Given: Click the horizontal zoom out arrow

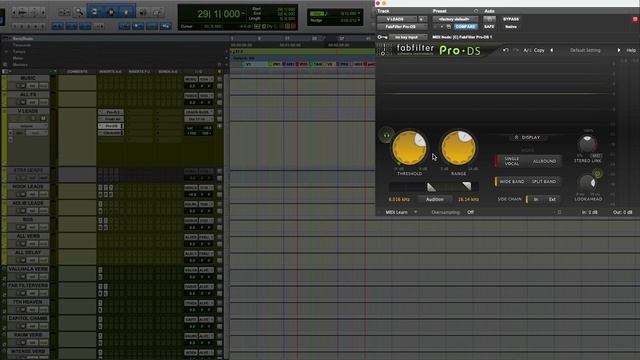Looking at the screenshot, I should tap(14, 13).
